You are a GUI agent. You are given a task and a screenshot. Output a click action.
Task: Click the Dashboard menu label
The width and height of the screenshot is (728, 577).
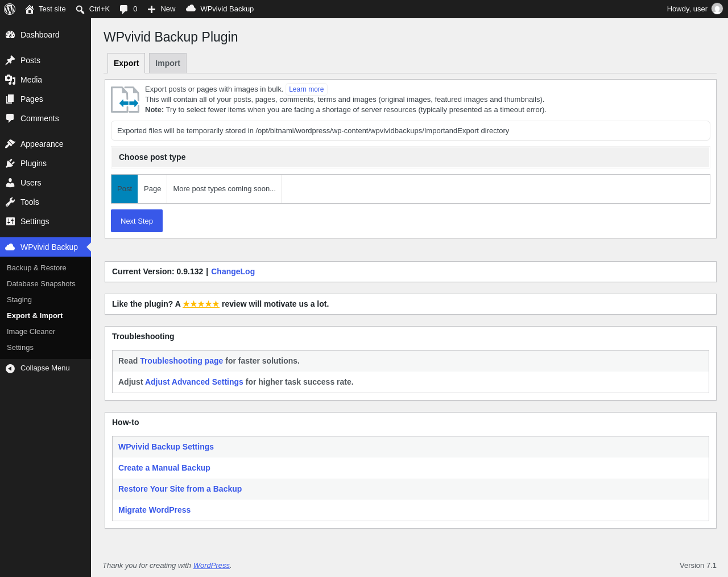point(40,35)
